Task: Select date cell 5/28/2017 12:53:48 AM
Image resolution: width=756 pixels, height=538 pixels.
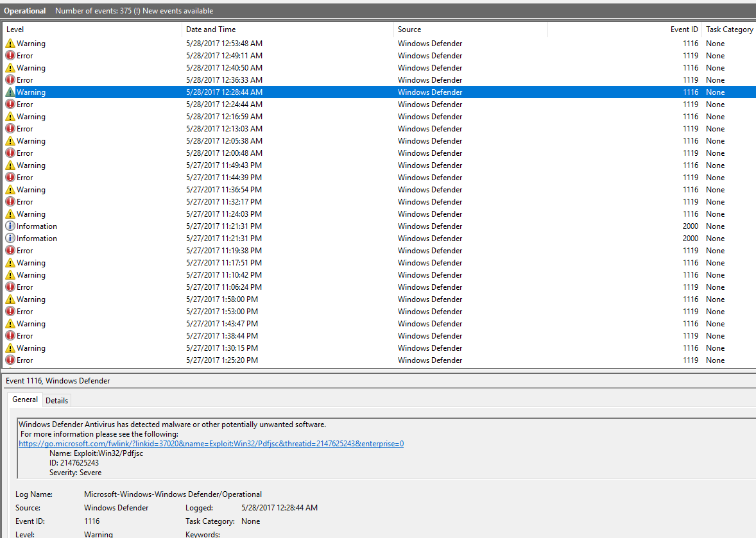Action: 224,44
